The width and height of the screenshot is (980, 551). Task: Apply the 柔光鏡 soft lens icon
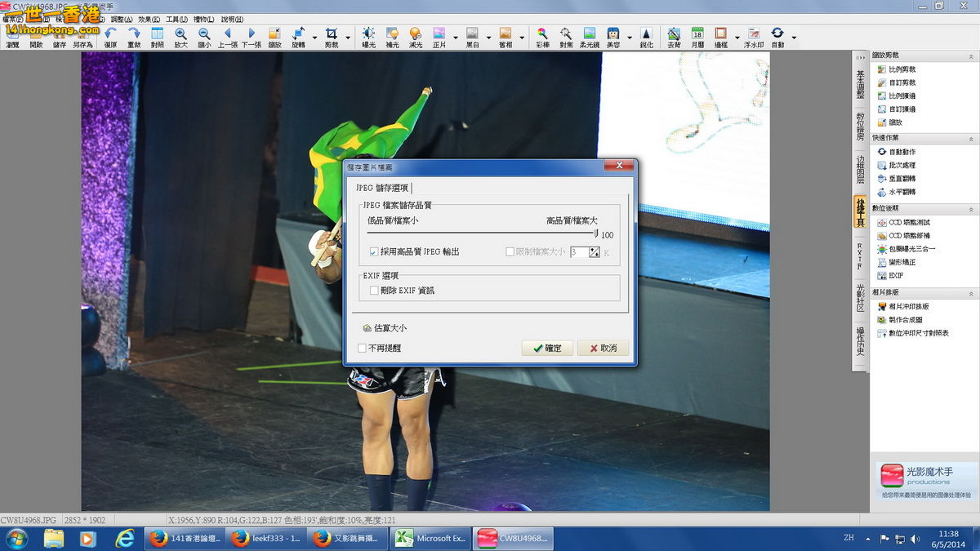(590, 37)
